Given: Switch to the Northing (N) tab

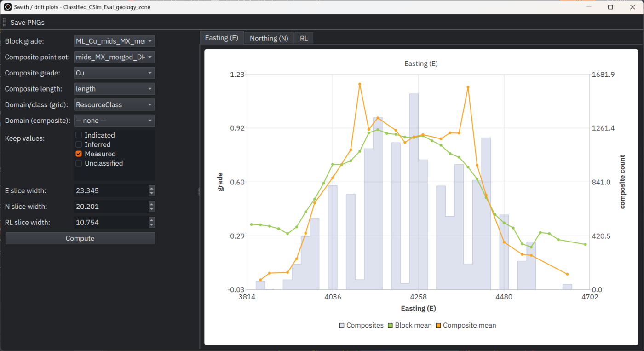Looking at the screenshot, I should click(x=269, y=39).
